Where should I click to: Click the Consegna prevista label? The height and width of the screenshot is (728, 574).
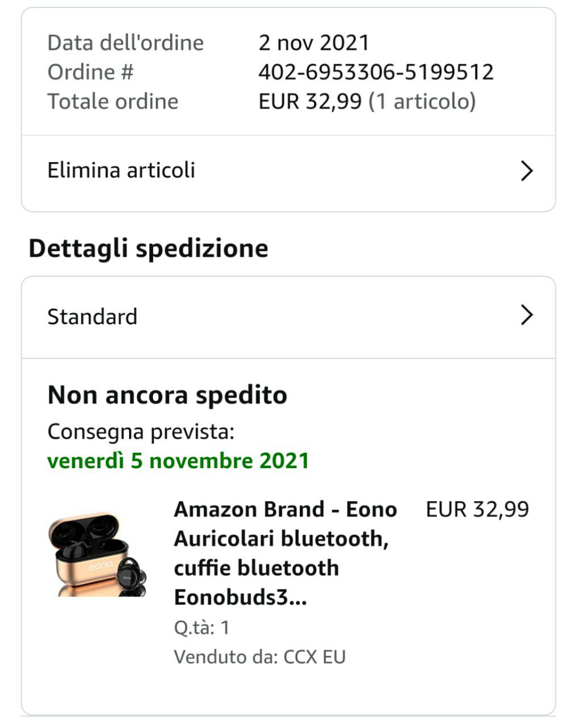[141, 432]
